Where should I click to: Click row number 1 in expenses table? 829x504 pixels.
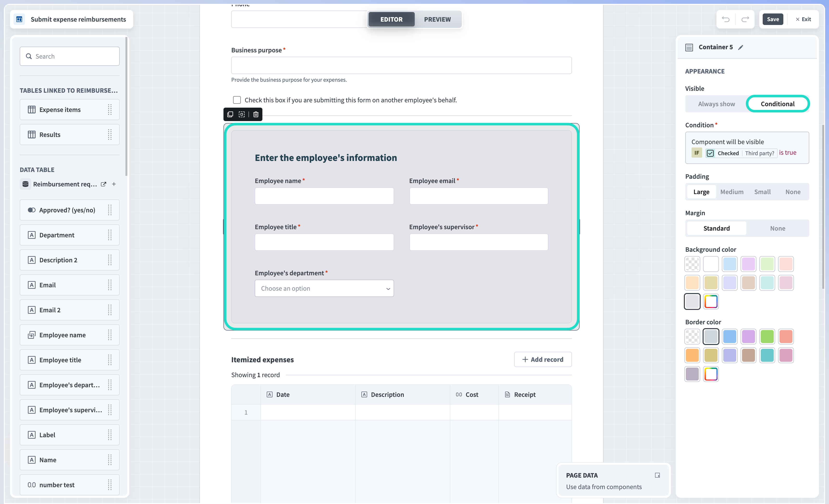coord(246,412)
